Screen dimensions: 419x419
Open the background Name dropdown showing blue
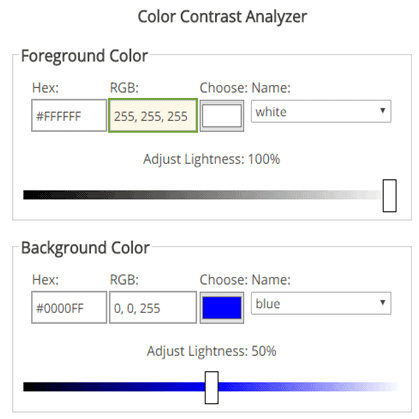321,303
